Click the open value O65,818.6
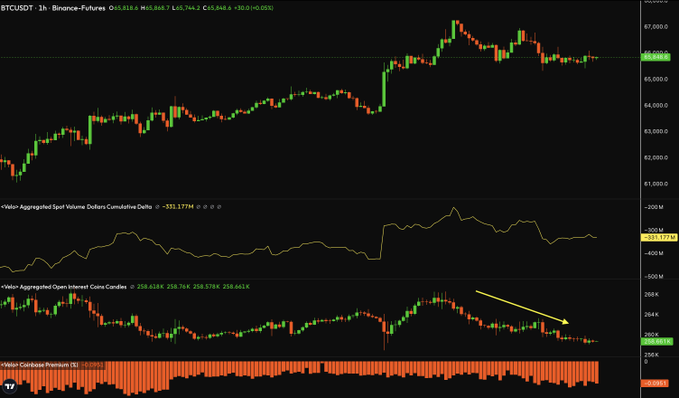The height and width of the screenshot is (398, 679). click(x=124, y=8)
